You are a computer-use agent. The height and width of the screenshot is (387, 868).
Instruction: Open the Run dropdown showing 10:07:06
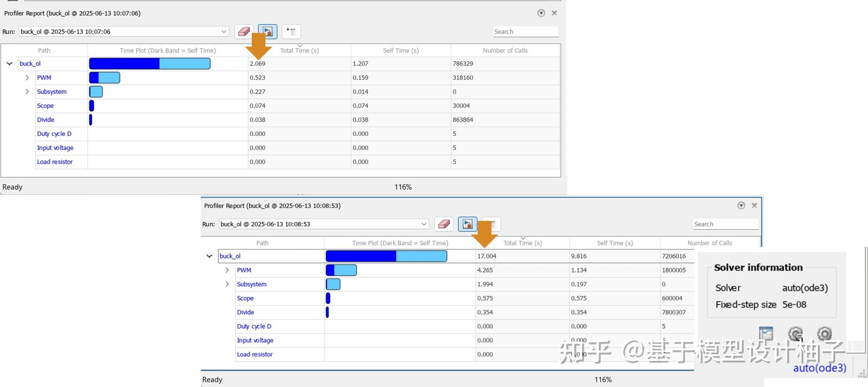point(124,32)
